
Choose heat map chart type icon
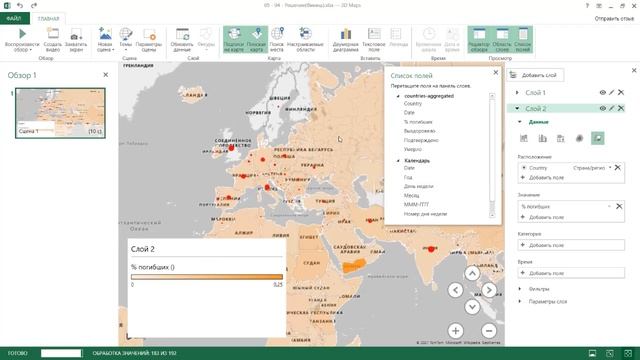pyautogui.click(x=579, y=138)
